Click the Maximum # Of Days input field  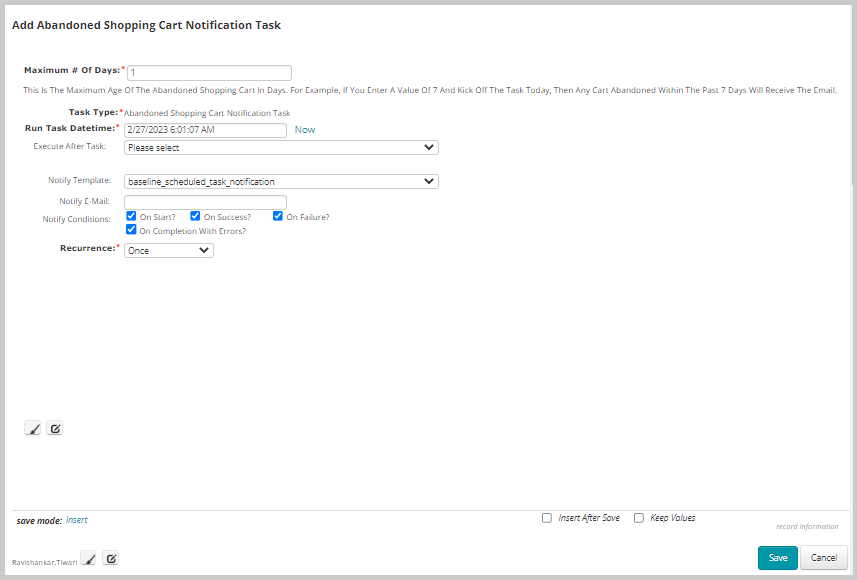(x=209, y=72)
